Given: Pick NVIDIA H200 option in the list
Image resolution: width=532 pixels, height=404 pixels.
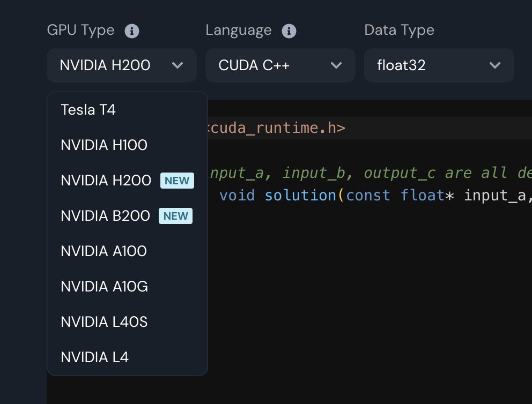Looking at the screenshot, I should [x=127, y=181].
